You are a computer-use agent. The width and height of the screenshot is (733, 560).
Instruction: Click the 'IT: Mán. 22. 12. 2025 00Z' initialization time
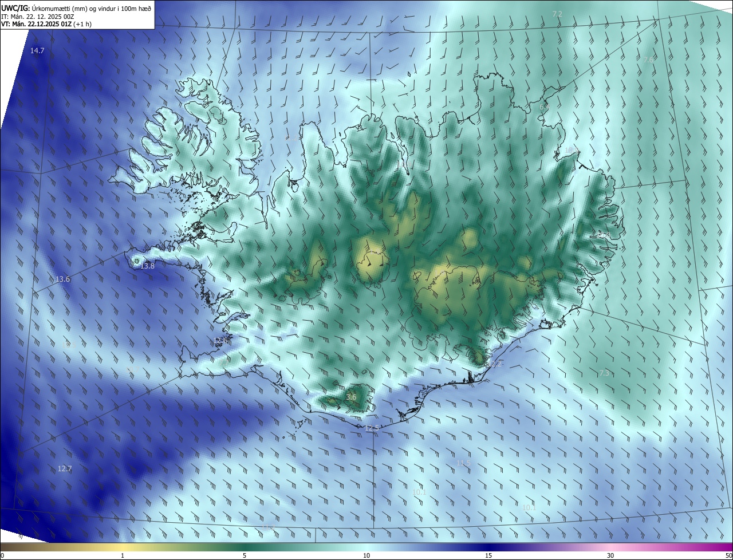pos(38,17)
